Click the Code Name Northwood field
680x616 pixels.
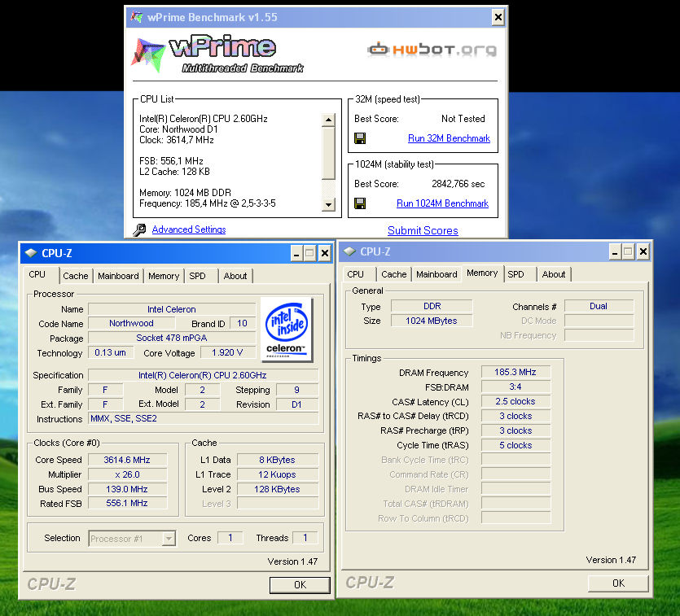click(x=131, y=323)
